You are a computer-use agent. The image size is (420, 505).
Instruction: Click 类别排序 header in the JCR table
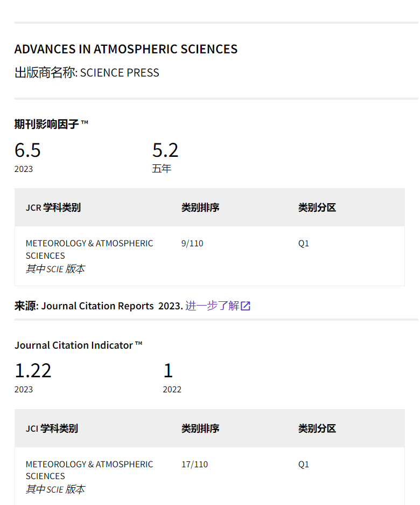tap(200, 207)
